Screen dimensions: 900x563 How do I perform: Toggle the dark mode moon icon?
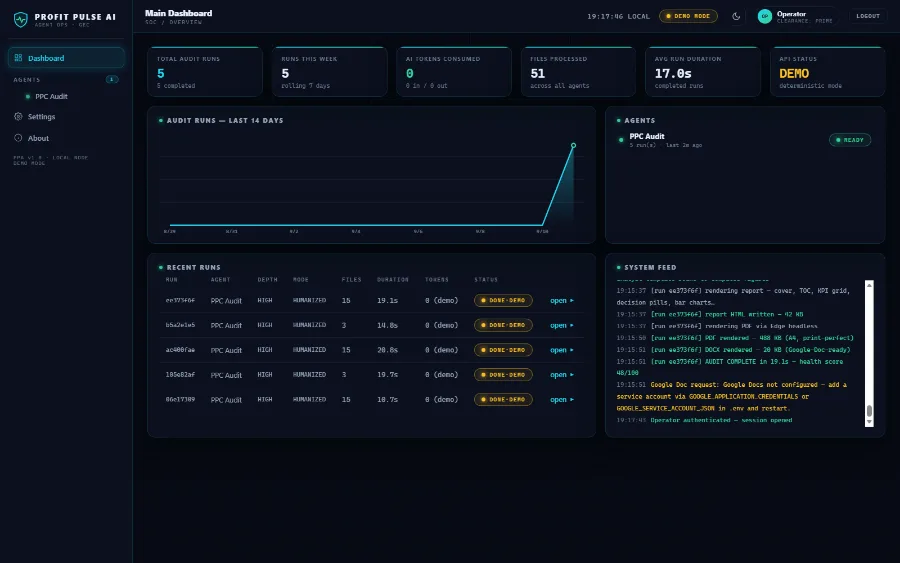(x=736, y=17)
